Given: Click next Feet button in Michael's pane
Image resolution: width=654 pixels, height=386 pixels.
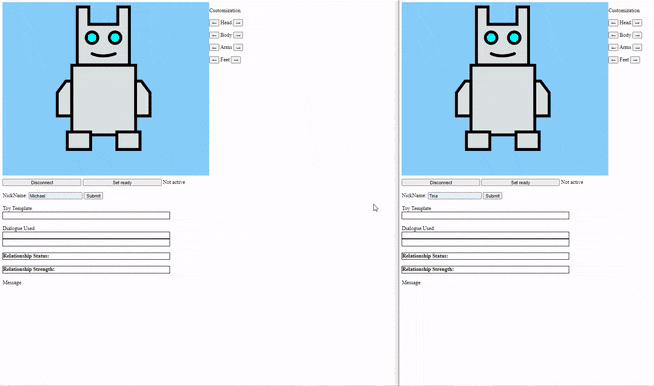Looking at the screenshot, I should click(x=236, y=60).
